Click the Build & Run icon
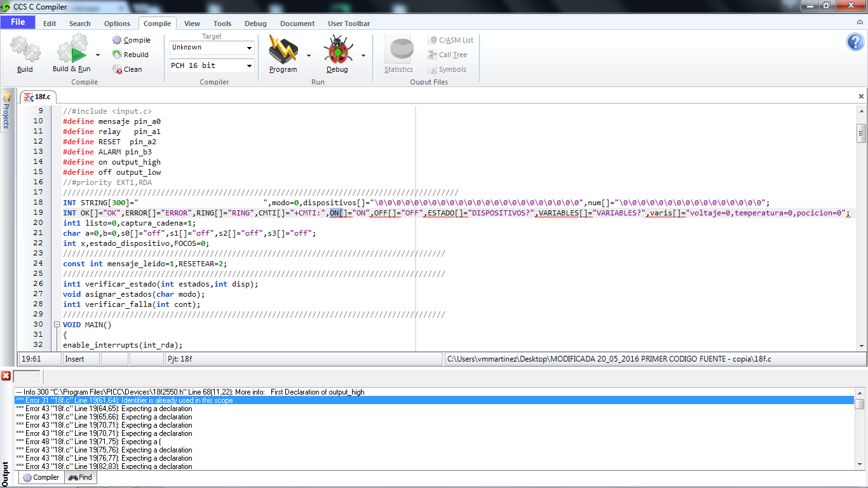The width and height of the screenshot is (868, 488). (x=72, y=50)
